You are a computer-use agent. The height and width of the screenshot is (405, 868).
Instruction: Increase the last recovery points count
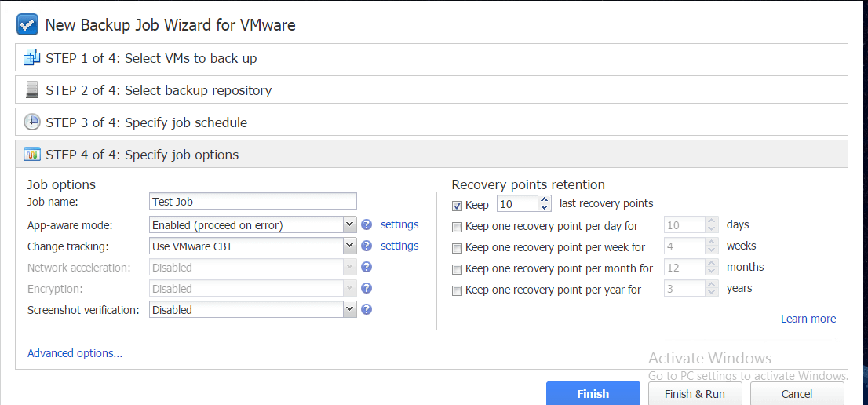pos(545,200)
